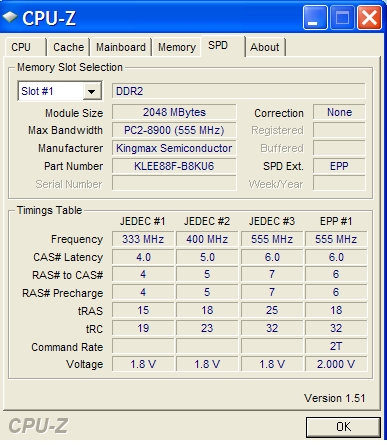Click the KLEE88F-B8KU6 part number
The image size is (387, 445).
174,166
